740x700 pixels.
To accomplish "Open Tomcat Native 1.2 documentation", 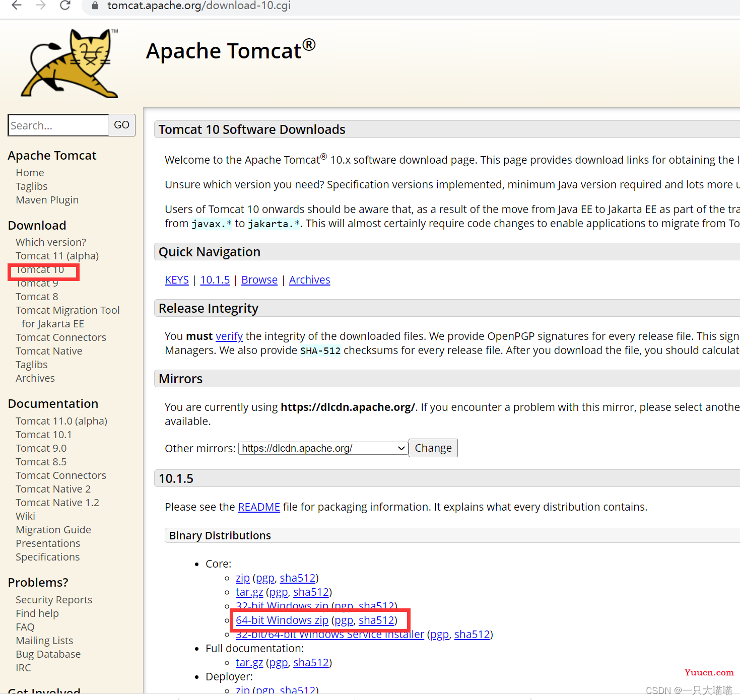I will pos(57,503).
